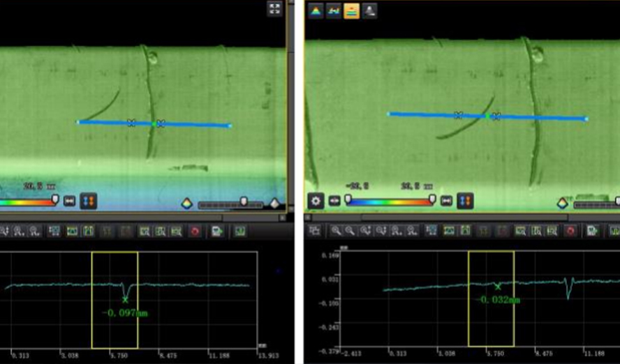Click the -0.097mm marker on left profile

tap(125, 299)
